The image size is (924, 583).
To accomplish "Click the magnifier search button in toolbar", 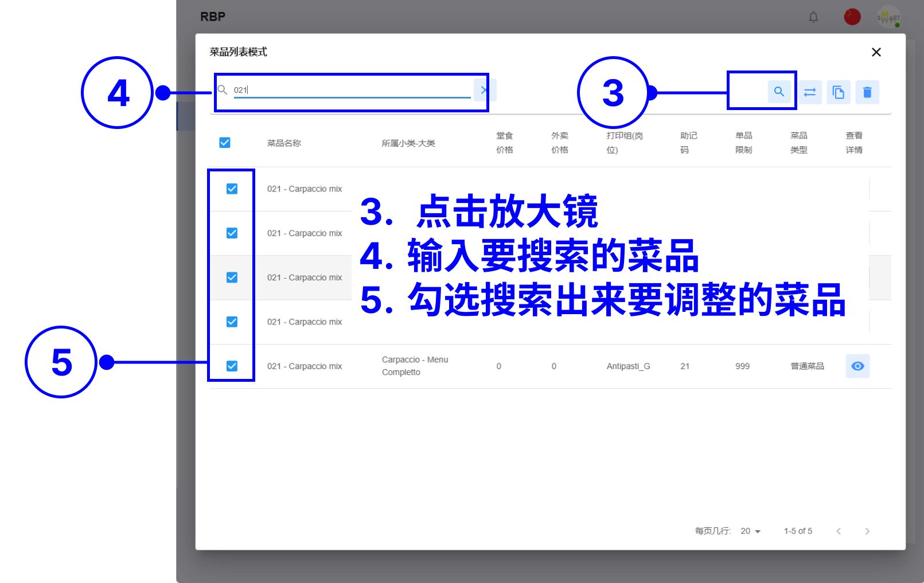I will [x=779, y=92].
